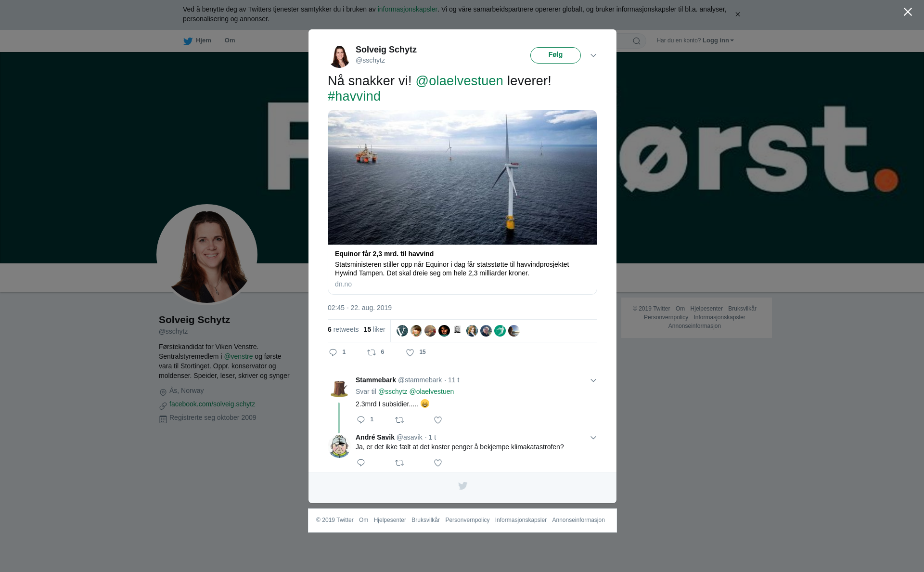
Task: Click the search magnifier icon
Action: point(636,41)
